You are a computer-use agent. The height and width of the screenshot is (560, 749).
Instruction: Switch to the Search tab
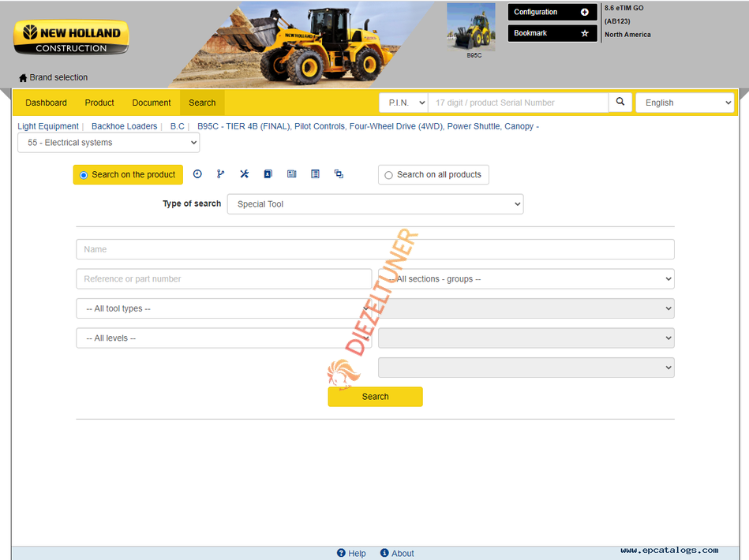click(202, 103)
